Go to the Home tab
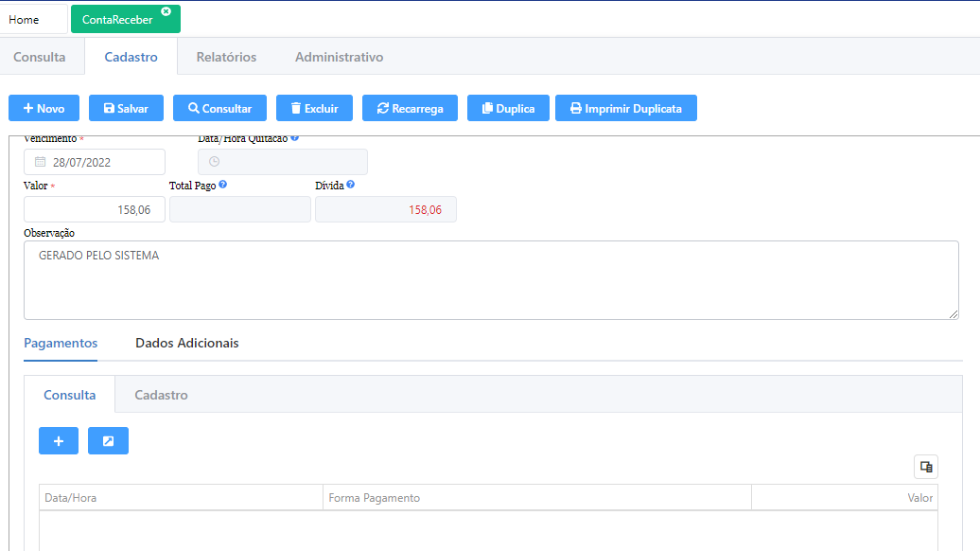This screenshot has height=551, width=980. pos(25,20)
